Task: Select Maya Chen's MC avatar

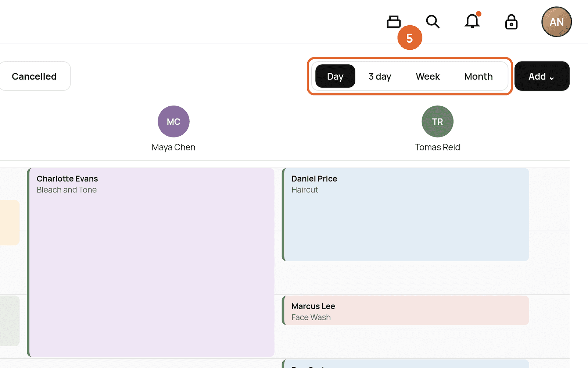Action: 173,121
